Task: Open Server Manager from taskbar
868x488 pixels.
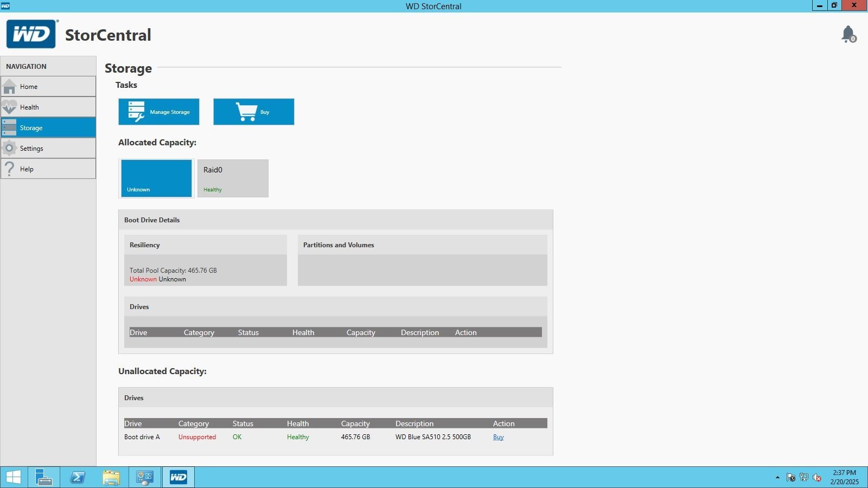Action: tap(43, 477)
